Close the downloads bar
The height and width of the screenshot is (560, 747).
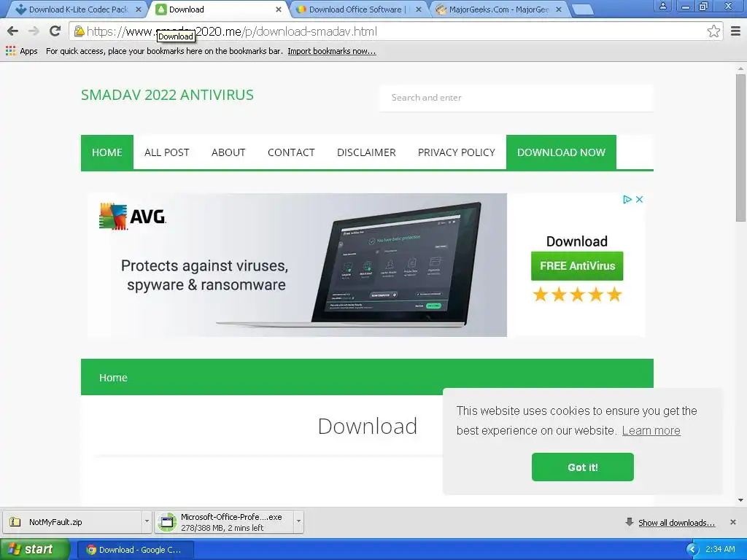tap(732, 522)
